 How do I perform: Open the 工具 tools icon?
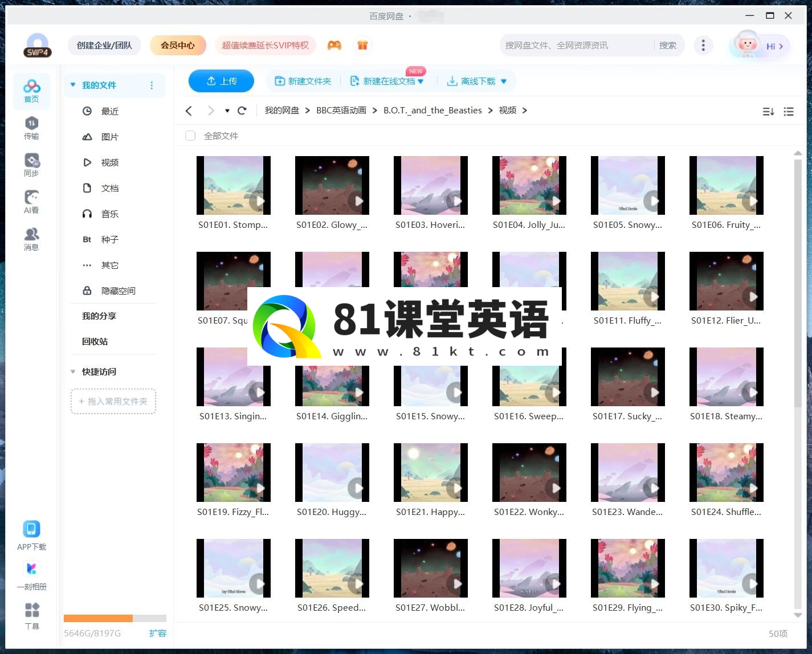click(x=32, y=616)
